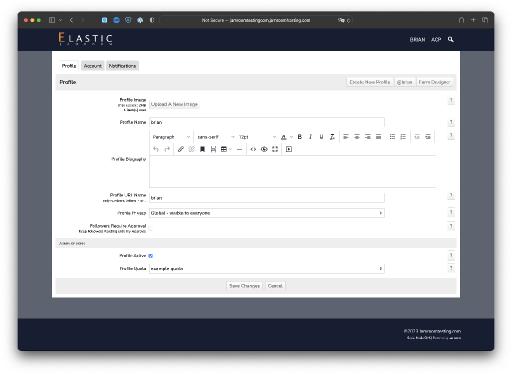Click the Elastic logo
512x374 pixels.
(85, 39)
